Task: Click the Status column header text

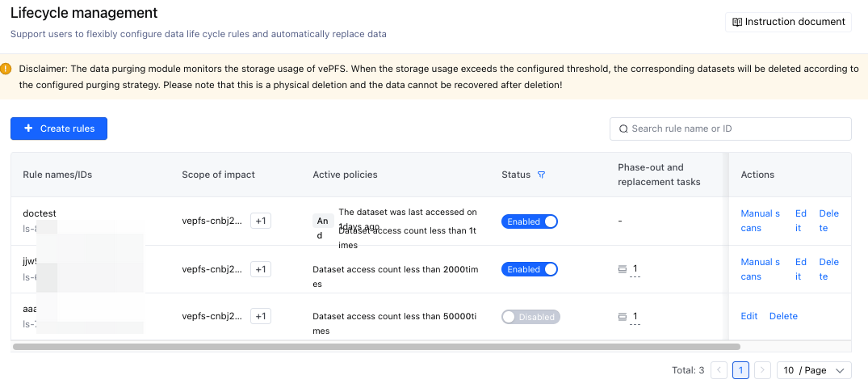Action: (516, 175)
